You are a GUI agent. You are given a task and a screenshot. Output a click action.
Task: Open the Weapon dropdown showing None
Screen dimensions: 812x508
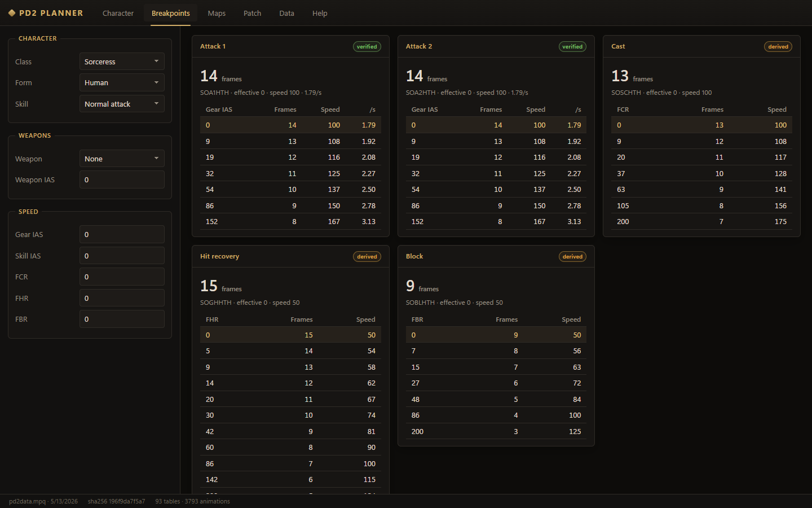[x=122, y=159]
